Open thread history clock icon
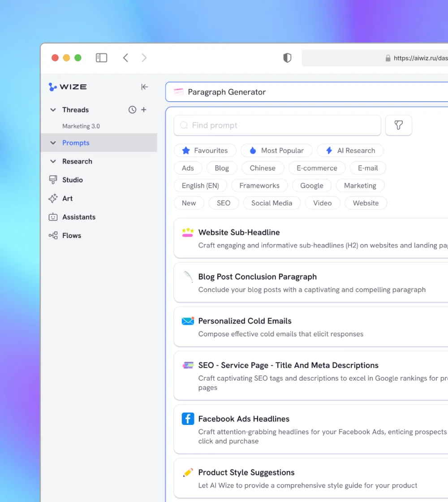The width and height of the screenshot is (448, 502). coord(132,110)
